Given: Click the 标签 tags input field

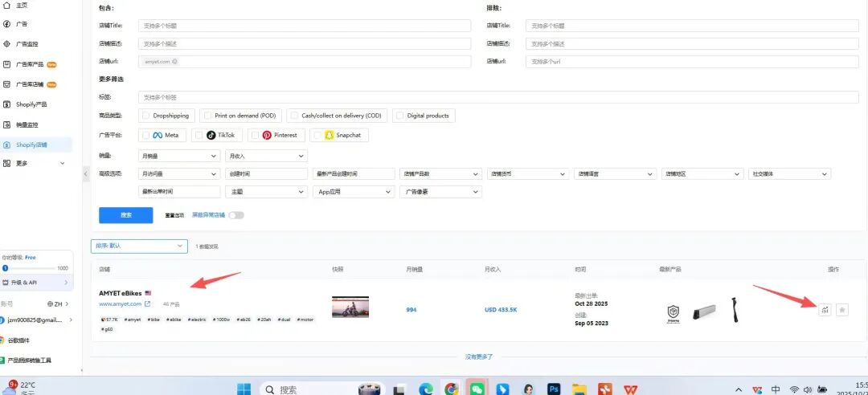Looking at the screenshot, I should (x=498, y=97).
